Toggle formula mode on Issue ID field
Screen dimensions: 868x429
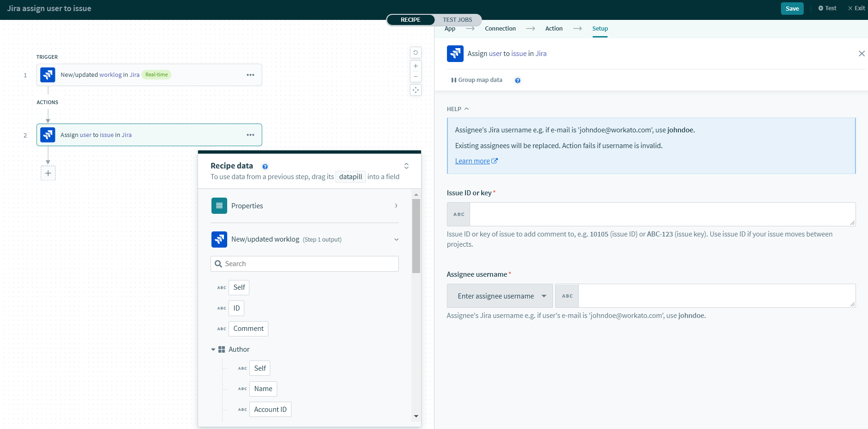click(x=458, y=214)
